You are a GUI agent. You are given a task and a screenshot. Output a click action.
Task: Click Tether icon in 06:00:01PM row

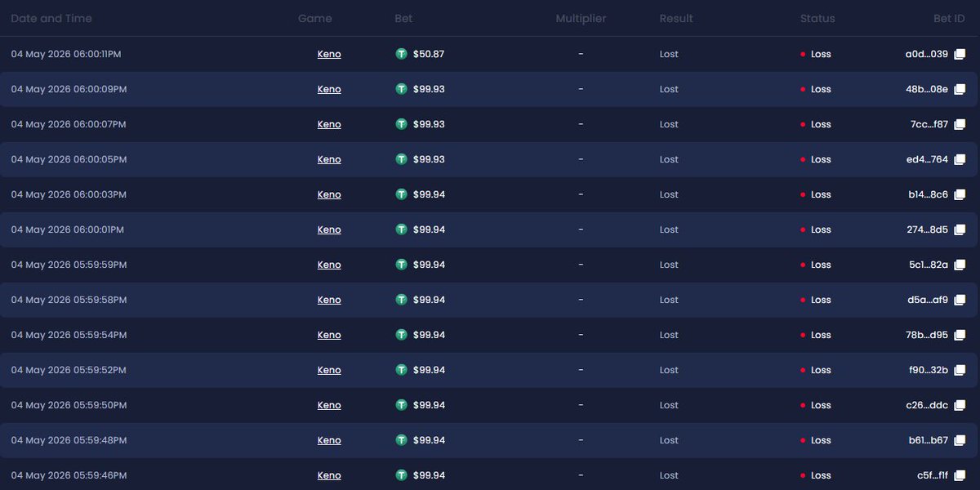click(401, 229)
